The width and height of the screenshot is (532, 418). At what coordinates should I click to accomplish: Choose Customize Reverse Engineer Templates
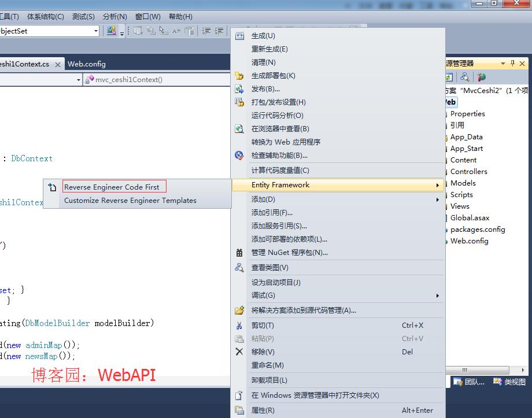(130, 201)
